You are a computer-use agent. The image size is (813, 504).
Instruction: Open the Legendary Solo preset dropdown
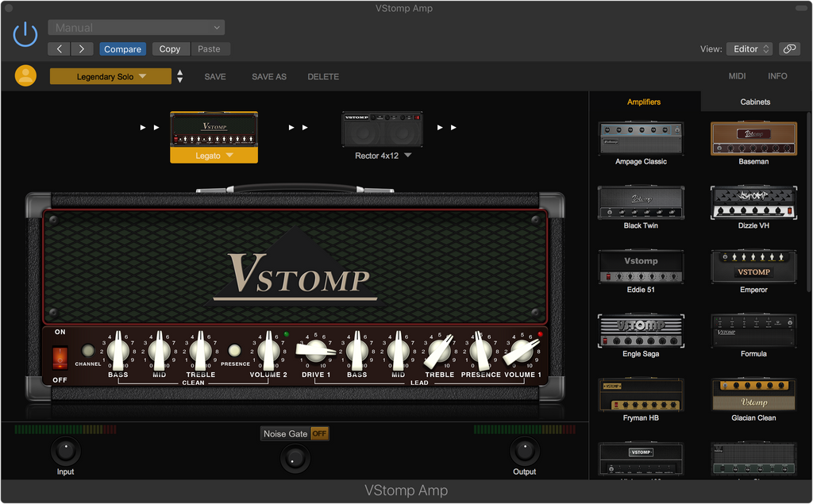(x=110, y=77)
